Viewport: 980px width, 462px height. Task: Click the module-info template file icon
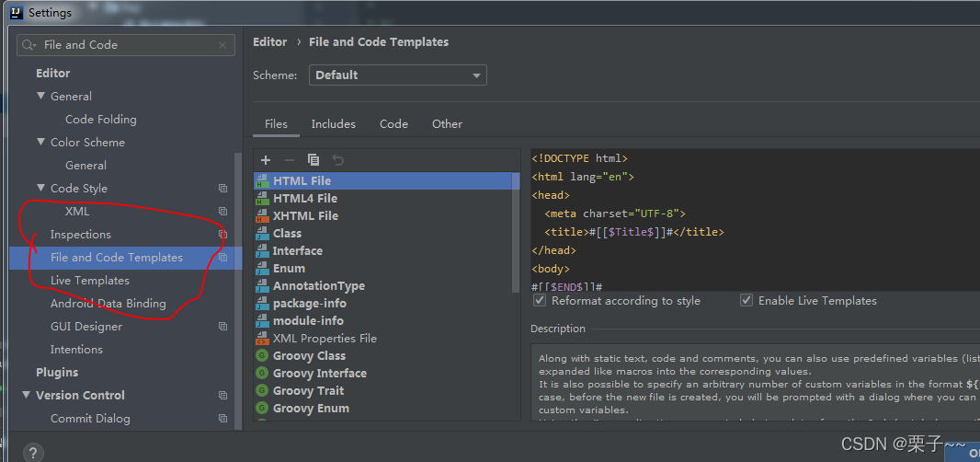tap(262, 321)
